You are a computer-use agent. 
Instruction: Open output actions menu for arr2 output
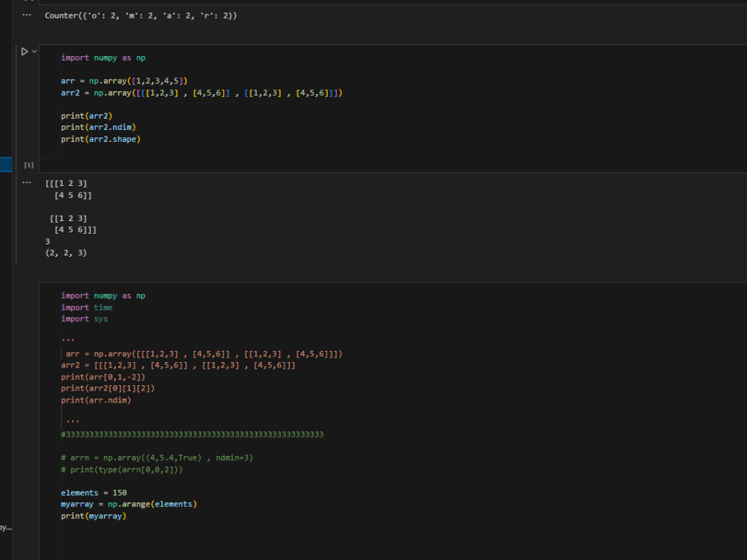(27, 182)
